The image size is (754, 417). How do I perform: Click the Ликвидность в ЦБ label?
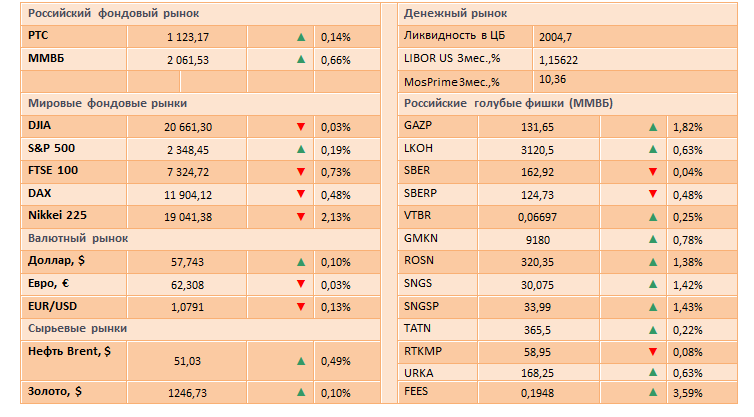pos(454,37)
